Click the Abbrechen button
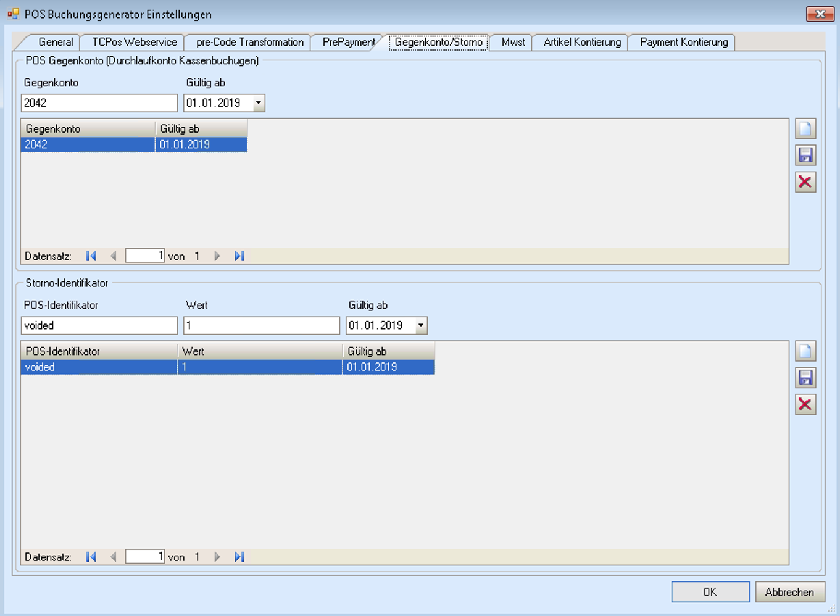Screen dimensions: 840x616 [x=789, y=592]
